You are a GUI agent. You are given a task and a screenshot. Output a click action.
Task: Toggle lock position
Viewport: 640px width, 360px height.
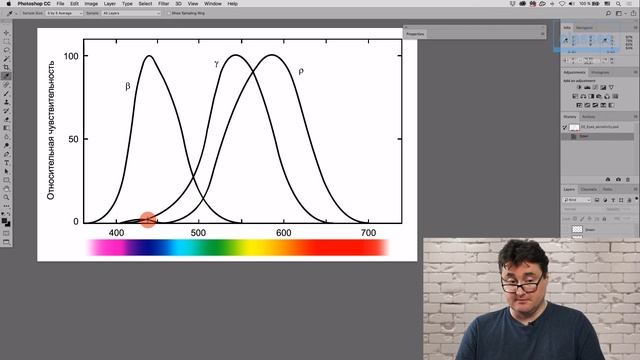[x=590, y=219]
